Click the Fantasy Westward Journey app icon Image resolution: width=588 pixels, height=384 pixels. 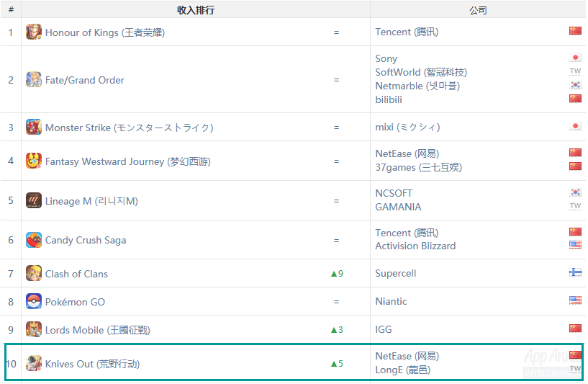tap(33, 161)
